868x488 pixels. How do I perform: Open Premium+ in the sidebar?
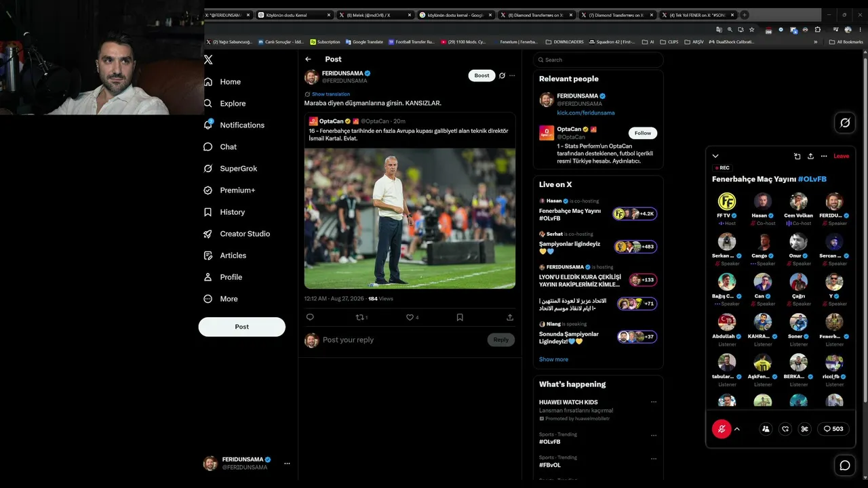click(x=229, y=190)
